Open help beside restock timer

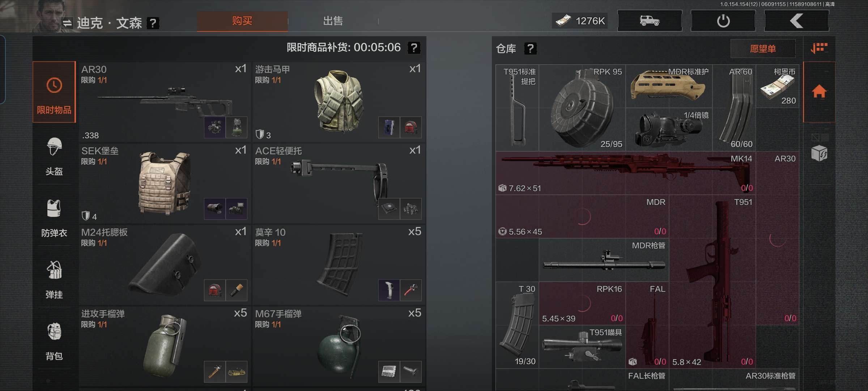(x=414, y=47)
